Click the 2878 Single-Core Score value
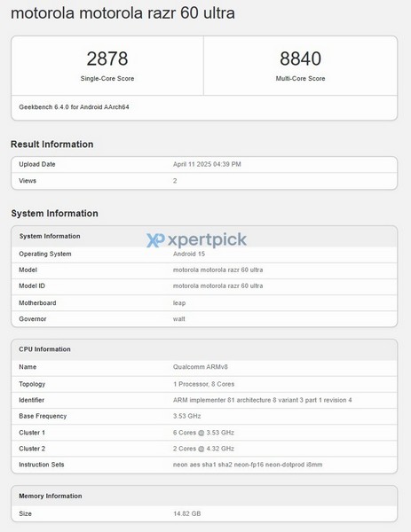This screenshot has height=532, width=411. click(x=107, y=59)
